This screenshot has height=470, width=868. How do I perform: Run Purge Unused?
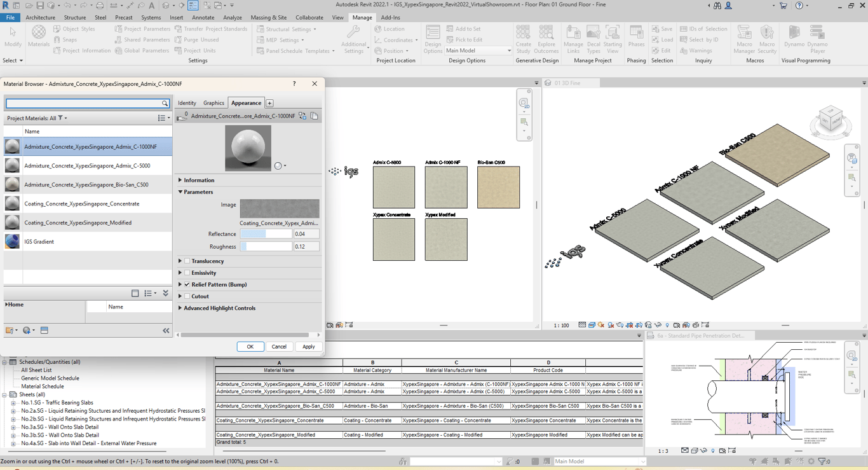tap(196, 39)
